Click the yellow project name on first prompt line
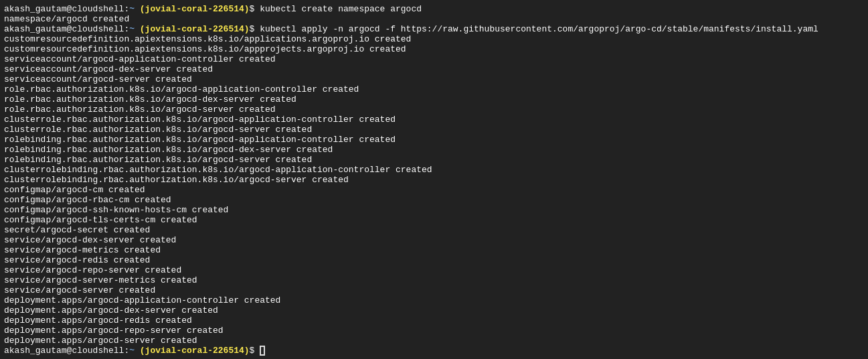The width and height of the screenshot is (868, 359). (x=194, y=9)
